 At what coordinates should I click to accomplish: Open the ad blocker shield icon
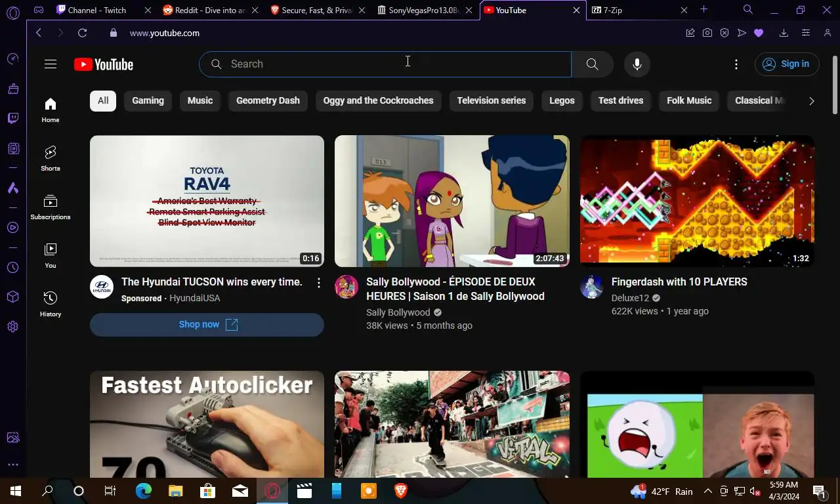tap(724, 33)
